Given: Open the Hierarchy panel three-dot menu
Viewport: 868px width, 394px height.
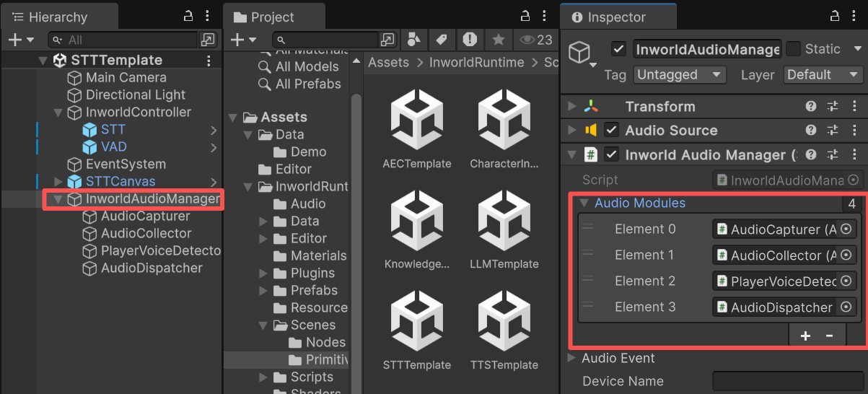Looking at the screenshot, I should tap(208, 16).
